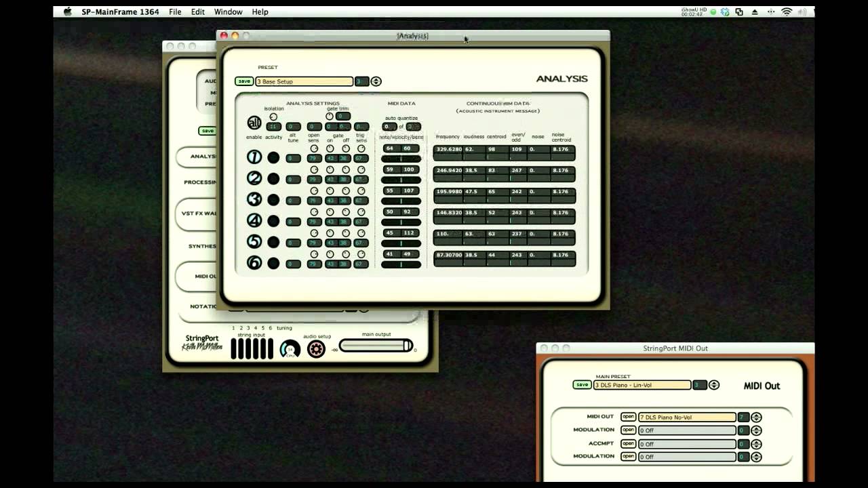
Task: Click string 1 bend slider bar
Action: (x=401, y=159)
